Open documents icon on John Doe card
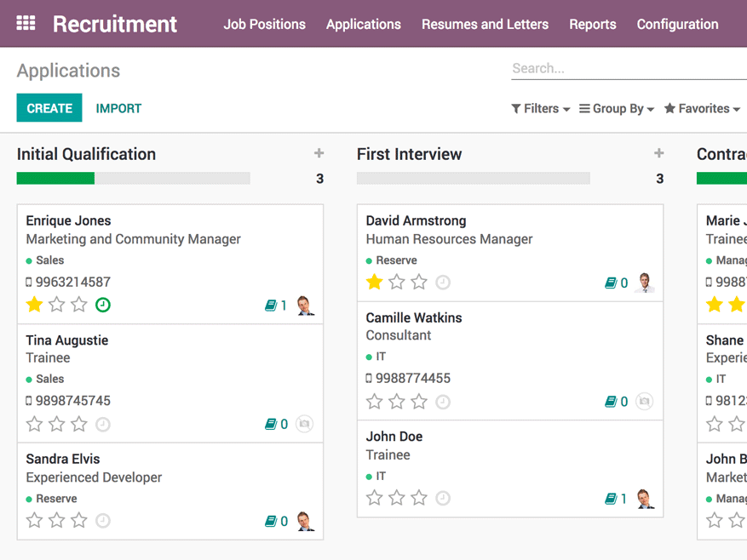Viewport: 747px width, 560px height. coord(611,500)
